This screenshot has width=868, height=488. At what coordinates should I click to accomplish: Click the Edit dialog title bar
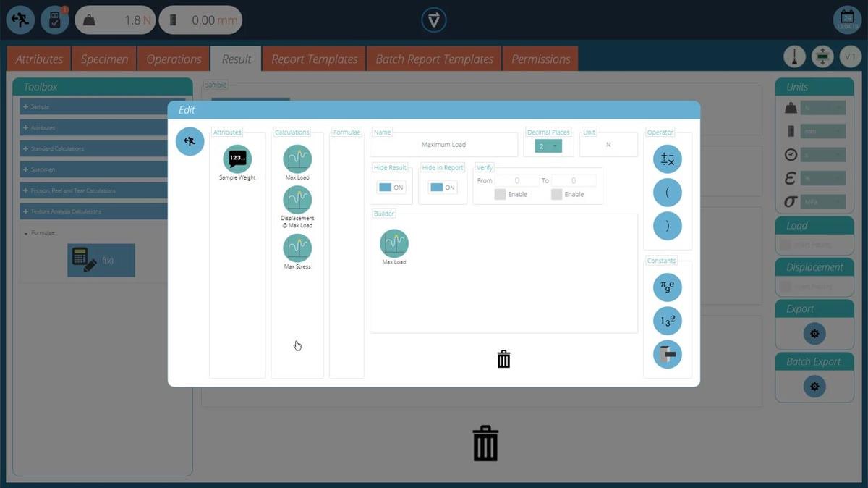(434, 110)
